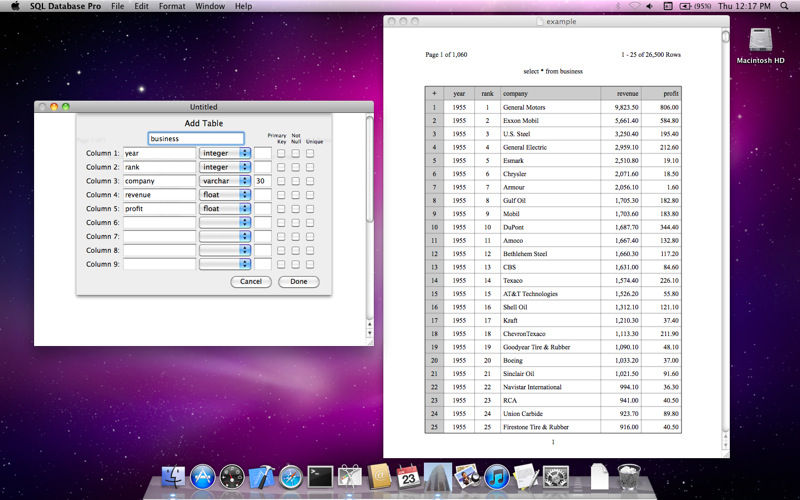The image size is (800, 500).
Task: Open Address Book in the dock
Action: tap(379, 477)
